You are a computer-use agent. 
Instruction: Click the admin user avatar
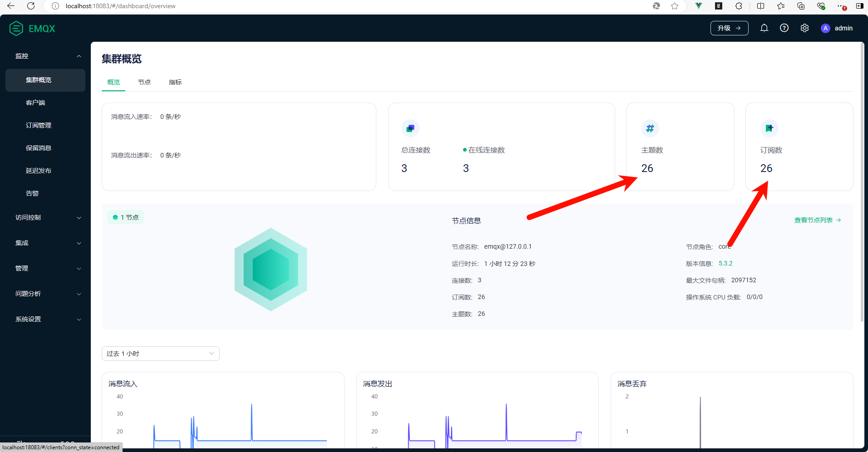click(825, 28)
